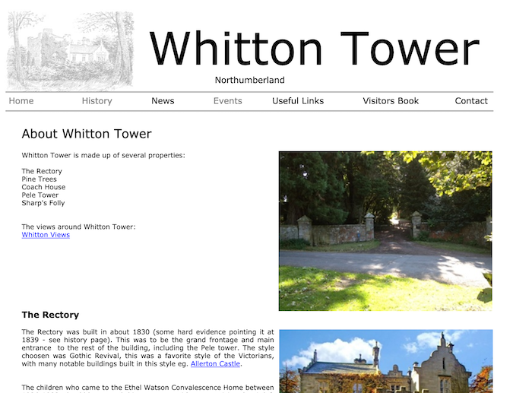The width and height of the screenshot is (532, 393).
Task: Click the Useful Links menu item
Action: [298, 101]
